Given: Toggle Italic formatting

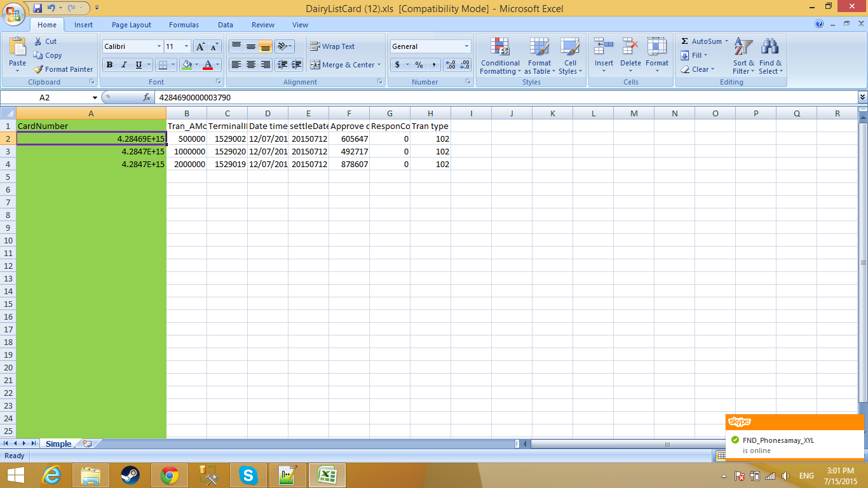Looking at the screenshot, I should coord(124,65).
